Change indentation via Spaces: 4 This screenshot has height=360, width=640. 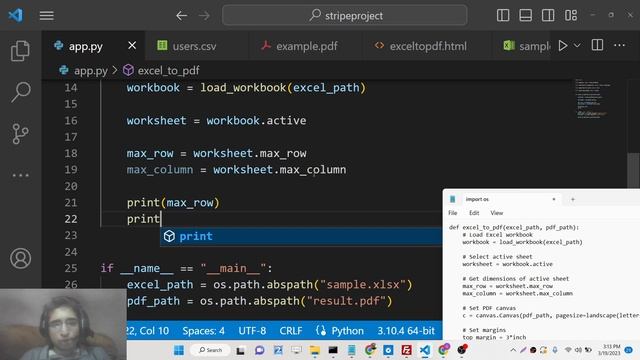point(203,331)
